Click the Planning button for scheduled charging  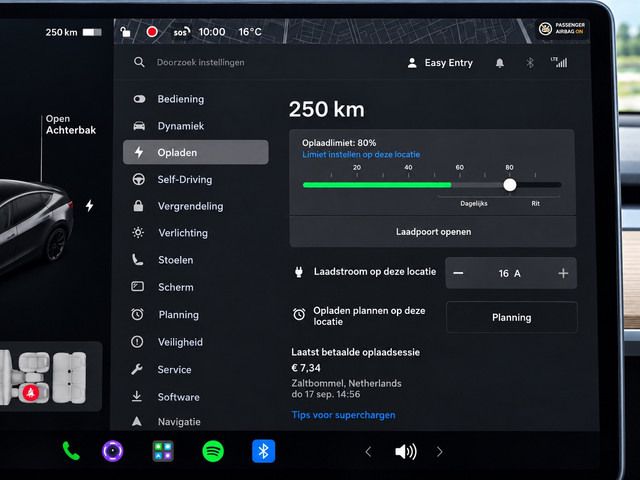(x=512, y=318)
